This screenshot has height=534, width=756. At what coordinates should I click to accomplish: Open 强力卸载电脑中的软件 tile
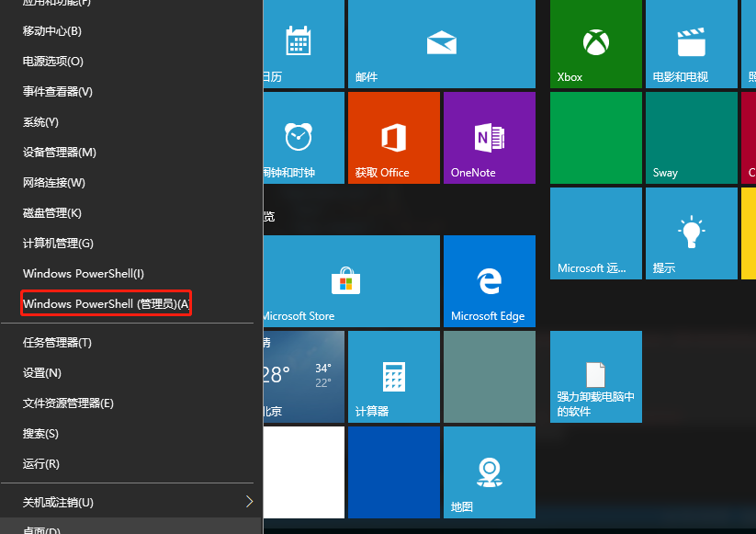tap(595, 376)
